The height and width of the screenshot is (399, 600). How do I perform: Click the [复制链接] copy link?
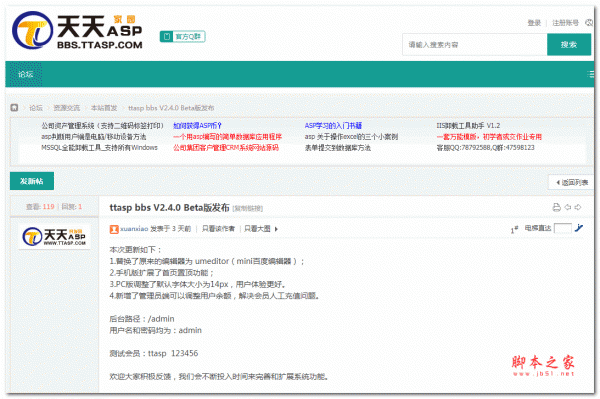248,208
